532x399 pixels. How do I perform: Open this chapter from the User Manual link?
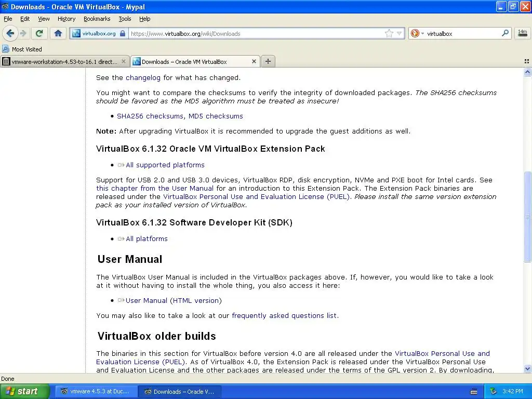[155, 188]
